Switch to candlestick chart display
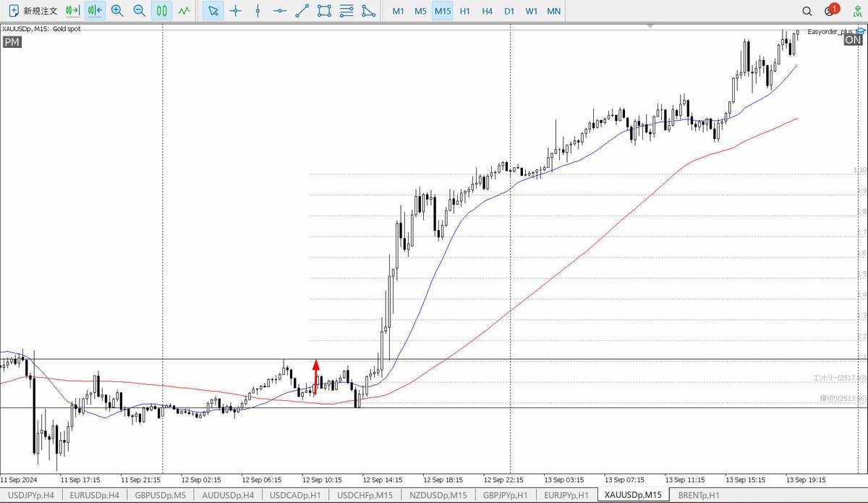 point(162,11)
